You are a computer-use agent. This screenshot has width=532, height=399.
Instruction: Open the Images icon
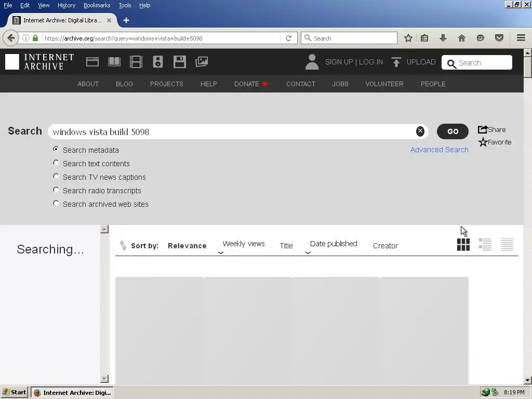point(202,62)
